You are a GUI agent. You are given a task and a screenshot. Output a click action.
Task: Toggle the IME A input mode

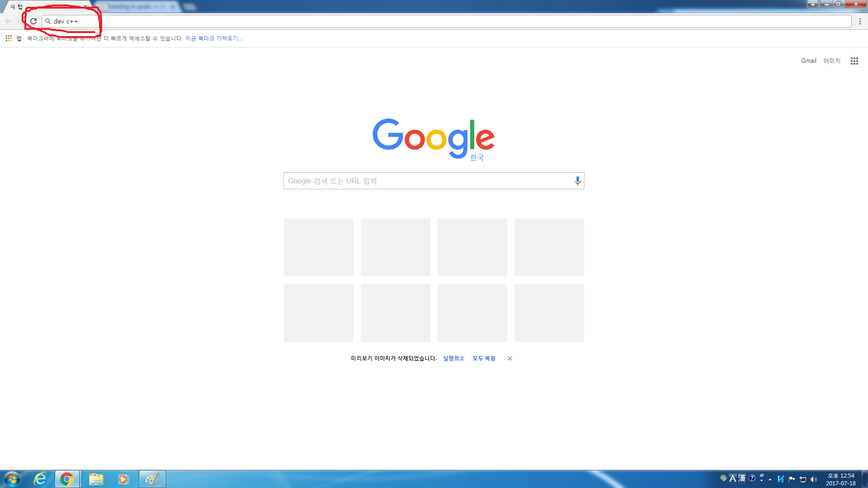click(733, 478)
